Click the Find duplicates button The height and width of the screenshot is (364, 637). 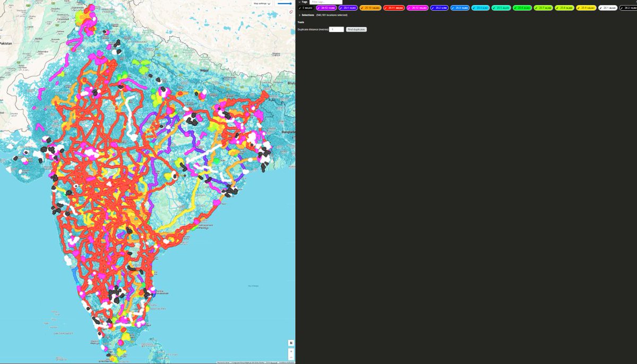coord(356,29)
